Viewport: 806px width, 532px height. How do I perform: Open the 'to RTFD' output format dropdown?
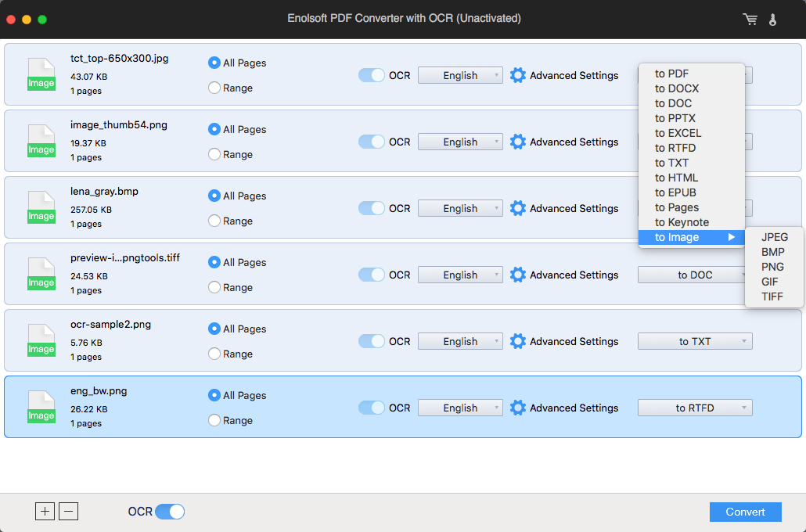pos(695,408)
